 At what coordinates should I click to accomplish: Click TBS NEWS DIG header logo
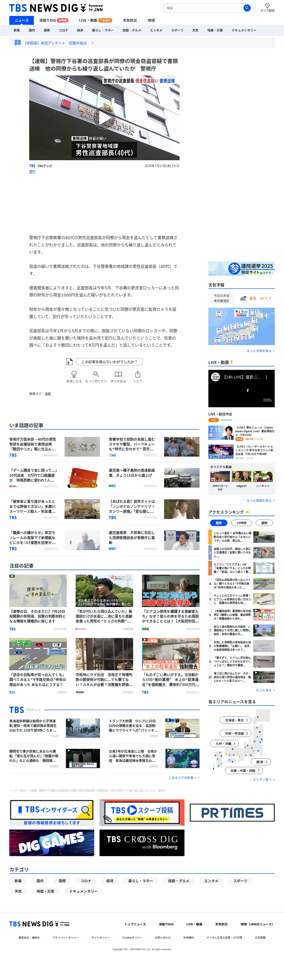pos(56,8)
